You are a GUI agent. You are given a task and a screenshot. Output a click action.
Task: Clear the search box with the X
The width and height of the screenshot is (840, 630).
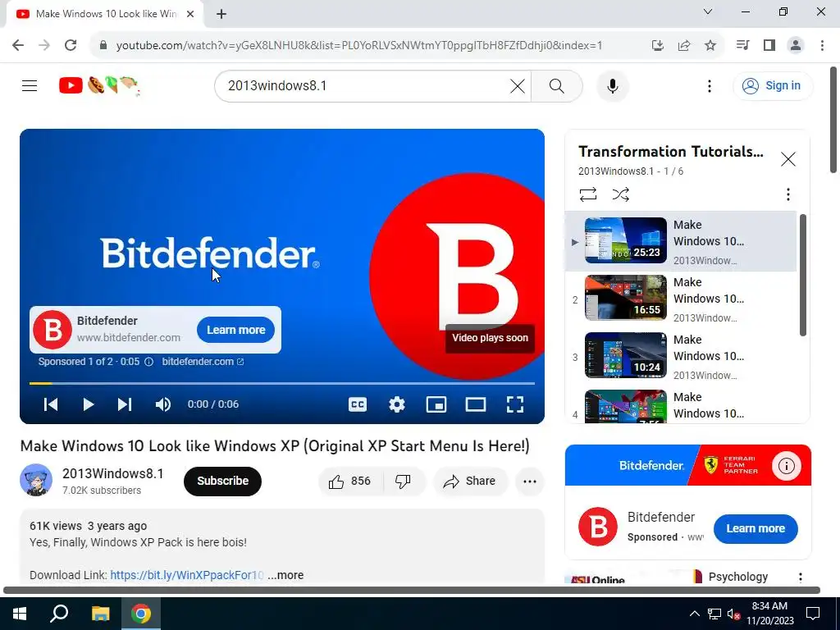click(517, 85)
